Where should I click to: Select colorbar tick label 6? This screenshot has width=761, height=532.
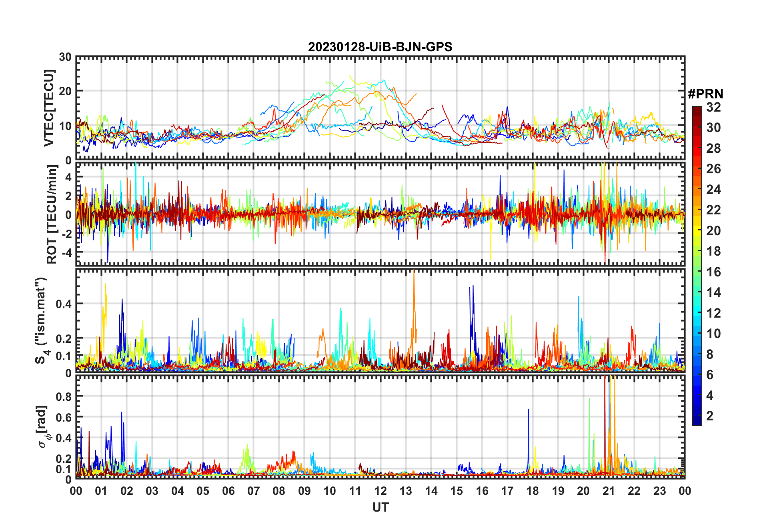[710, 375]
